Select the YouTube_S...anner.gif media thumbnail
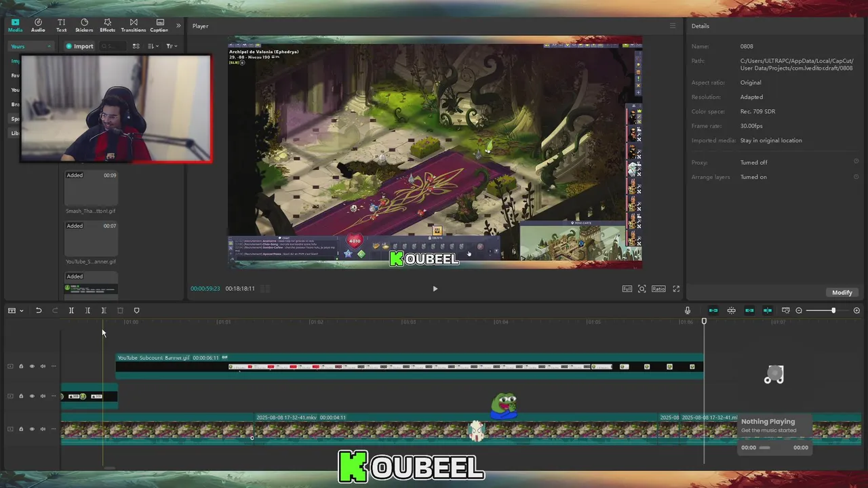 pyautogui.click(x=91, y=239)
